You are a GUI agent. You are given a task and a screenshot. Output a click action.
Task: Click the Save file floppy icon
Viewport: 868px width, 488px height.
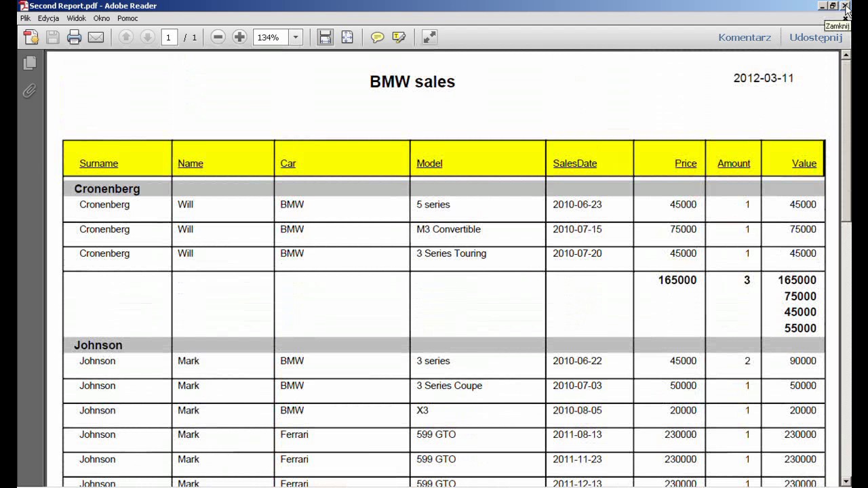coord(53,37)
